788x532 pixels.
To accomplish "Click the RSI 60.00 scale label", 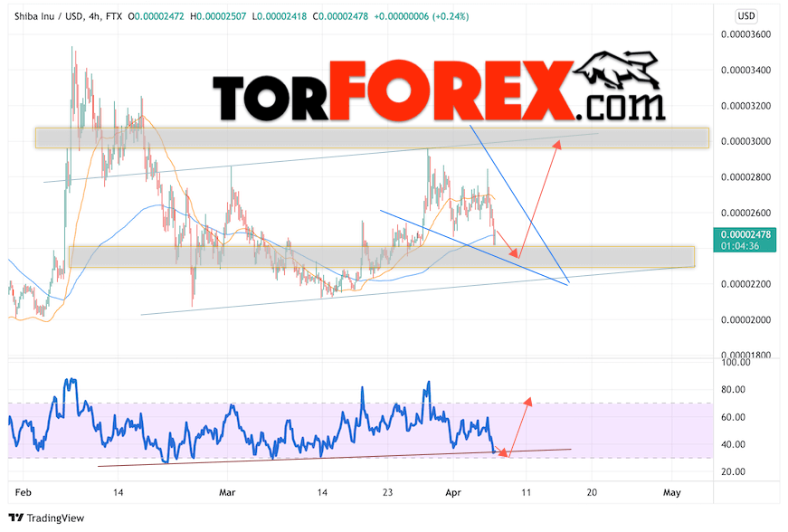I will [733, 417].
